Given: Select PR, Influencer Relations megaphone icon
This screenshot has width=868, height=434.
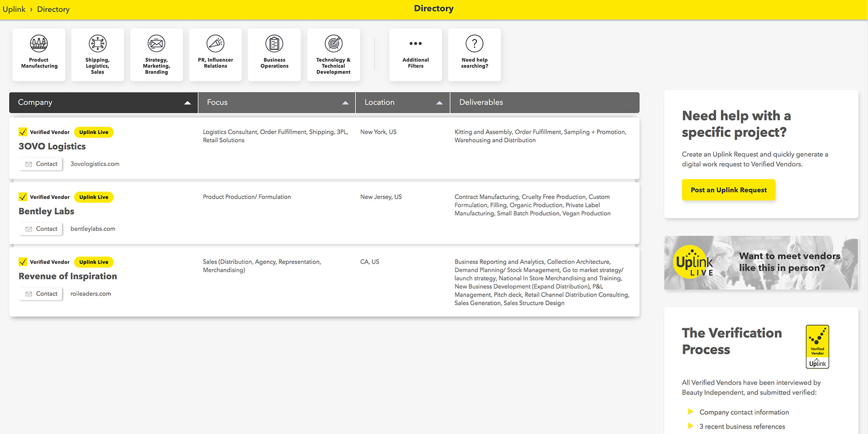Looking at the screenshot, I should [x=215, y=43].
